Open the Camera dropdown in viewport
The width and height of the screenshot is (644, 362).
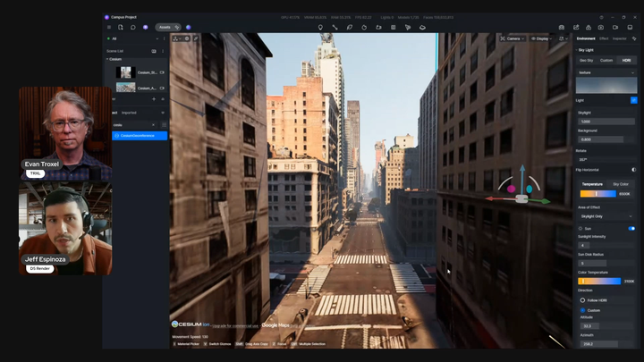[513, 38]
